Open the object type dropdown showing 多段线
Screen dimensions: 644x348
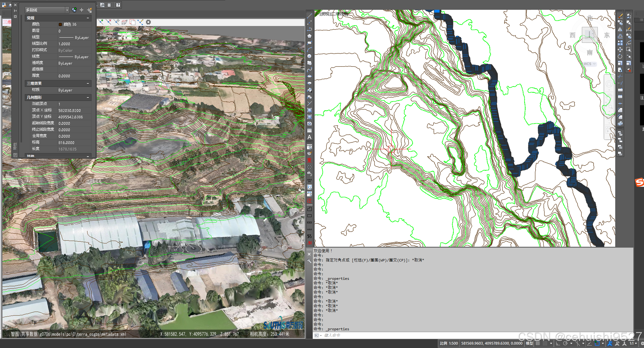47,10
